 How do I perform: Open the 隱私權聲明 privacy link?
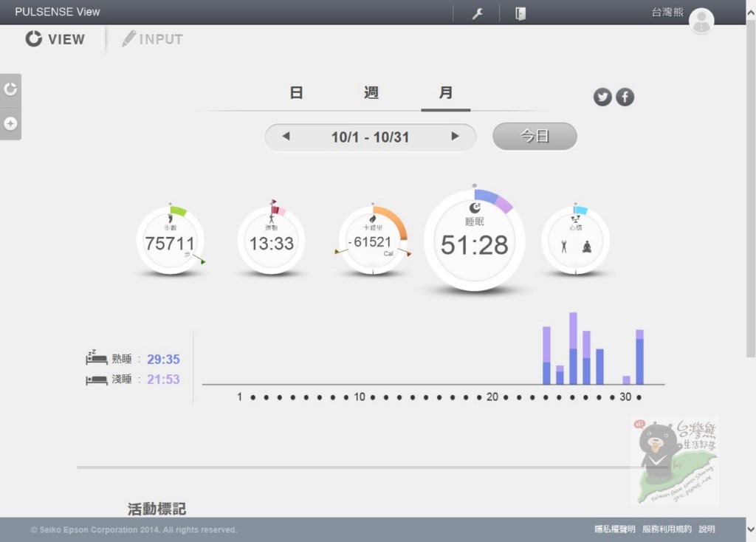(614, 529)
